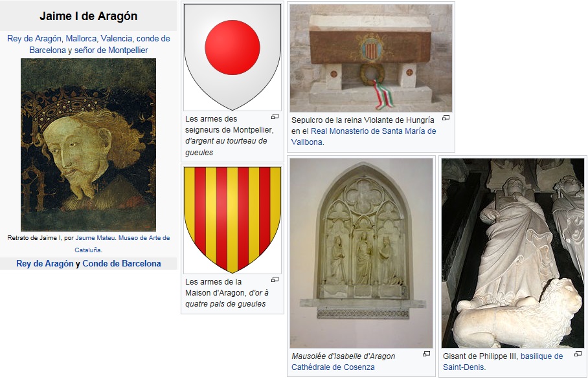The height and width of the screenshot is (379, 588).
Task: Open the red disc Montpellier shield image
Action: [x=232, y=57]
